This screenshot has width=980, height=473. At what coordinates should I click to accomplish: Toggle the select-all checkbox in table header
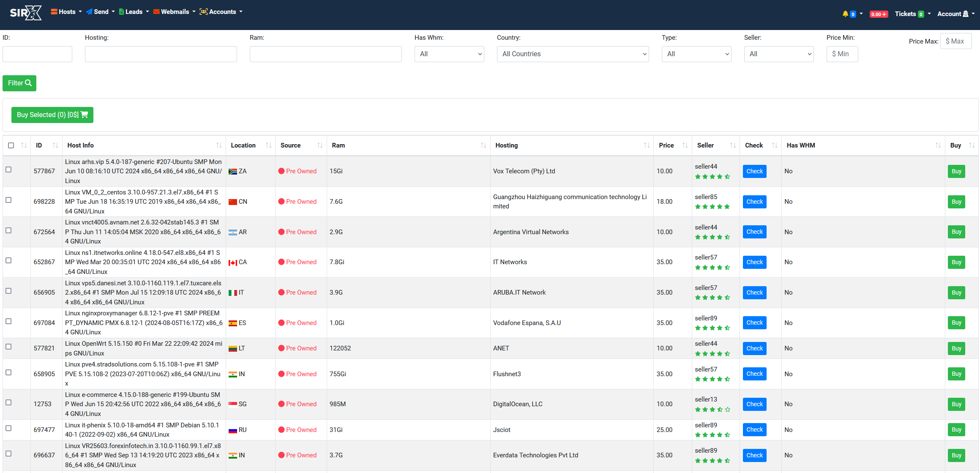(x=11, y=145)
